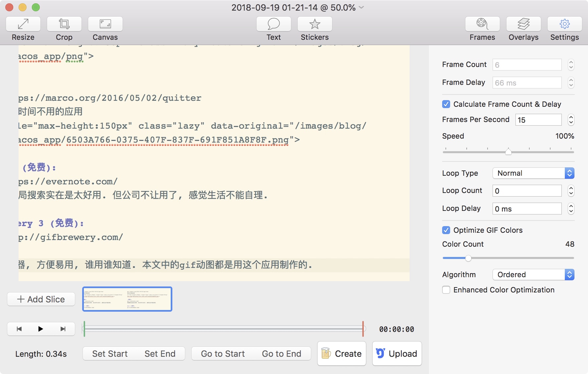Disable Optimize GIF Colors checkbox
The height and width of the screenshot is (374, 588).
point(446,230)
